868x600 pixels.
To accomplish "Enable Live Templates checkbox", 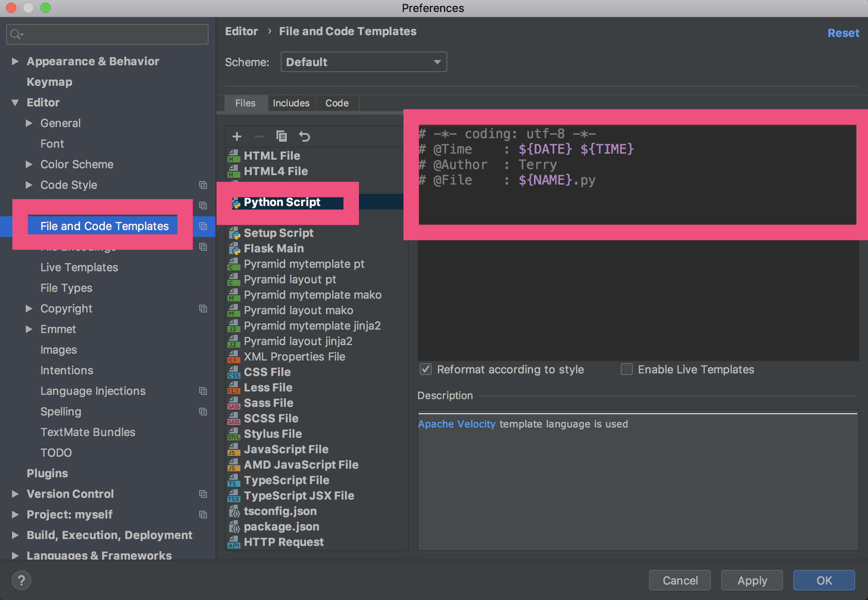I will [626, 369].
